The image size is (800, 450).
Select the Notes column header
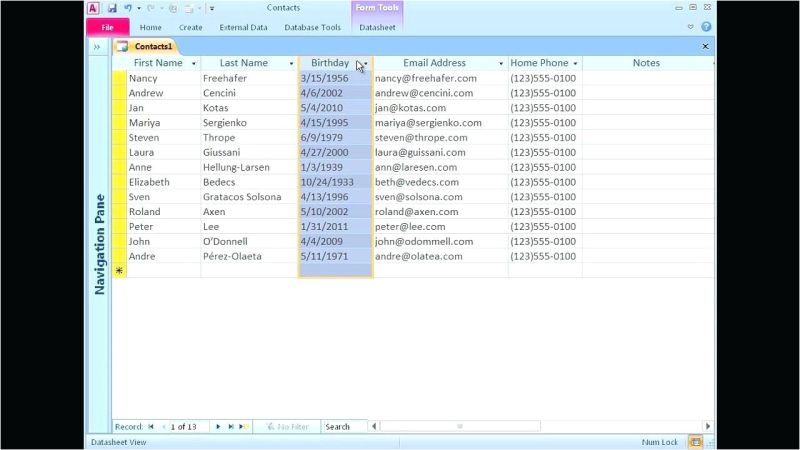pos(646,63)
